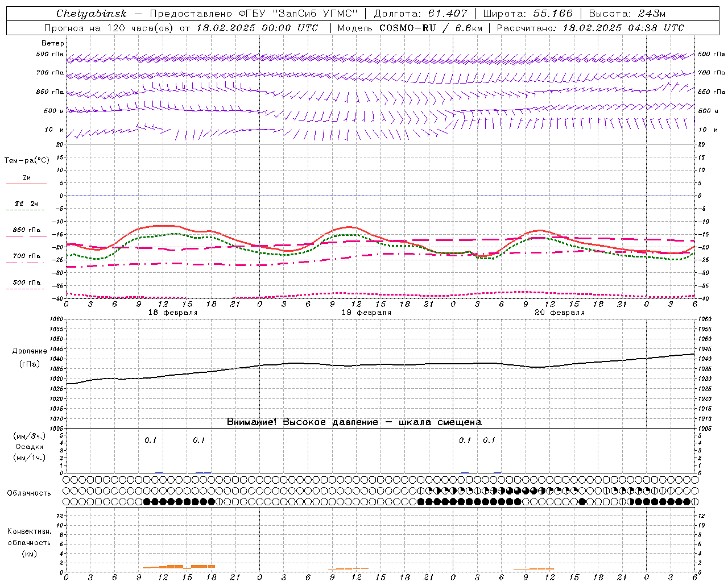
Task: Click the Td 2м dew point legend entry
Action: coord(27,206)
